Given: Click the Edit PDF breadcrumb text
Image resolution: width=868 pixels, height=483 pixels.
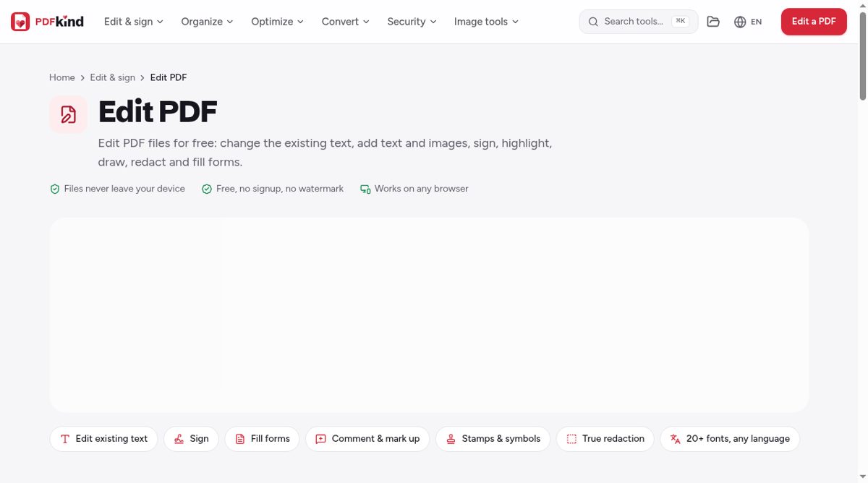Looking at the screenshot, I should tap(169, 77).
